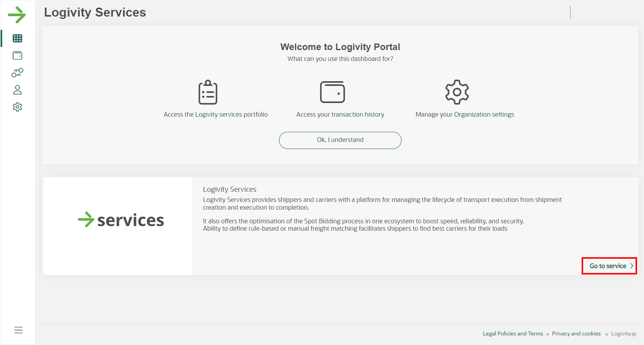This screenshot has width=644, height=345.
Task: Click 'What can you use this dashboard for?'
Action: pos(340,59)
